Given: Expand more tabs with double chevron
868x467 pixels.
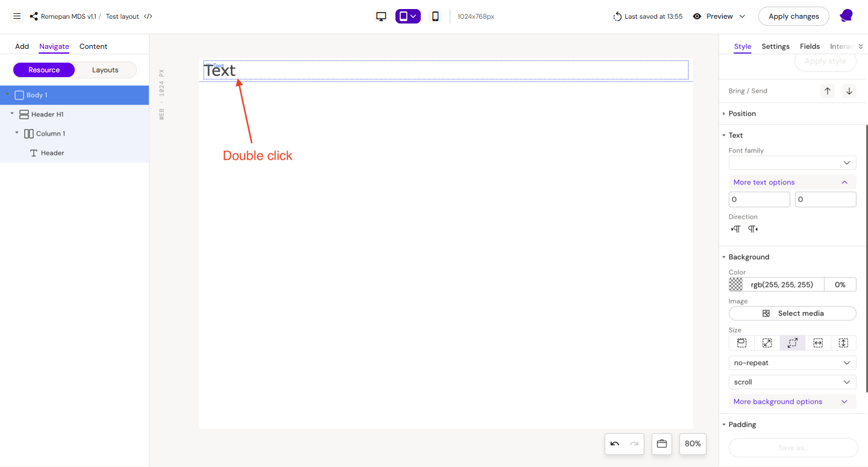Looking at the screenshot, I should click(x=861, y=46).
